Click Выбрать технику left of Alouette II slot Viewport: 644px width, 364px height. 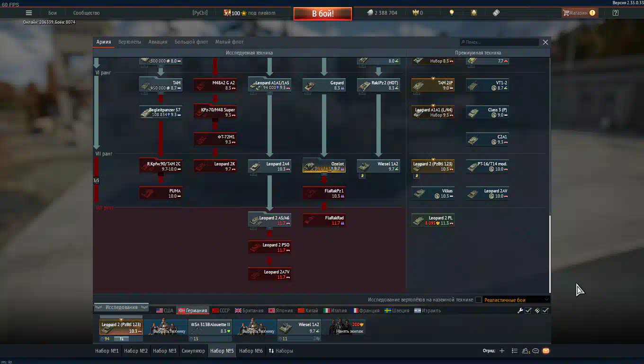[166, 328]
